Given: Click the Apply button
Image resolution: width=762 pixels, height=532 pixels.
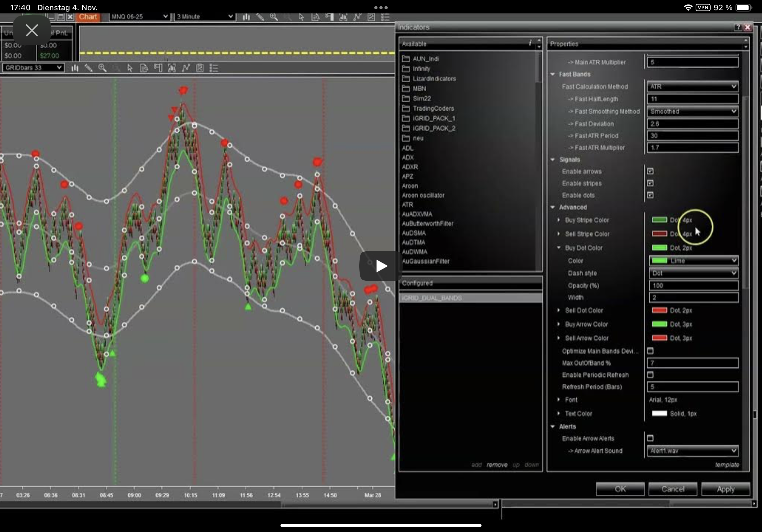Looking at the screenshot, I should 725,489.
